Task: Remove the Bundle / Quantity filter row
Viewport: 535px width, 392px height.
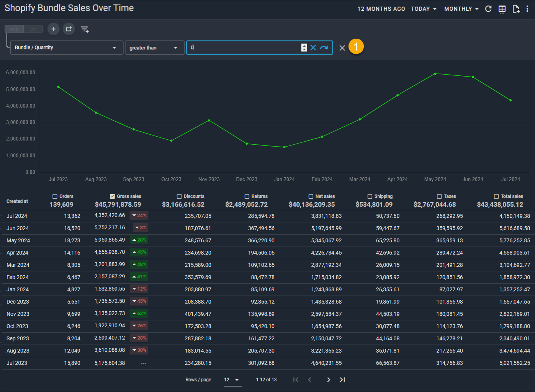Action: coord(342,48)
